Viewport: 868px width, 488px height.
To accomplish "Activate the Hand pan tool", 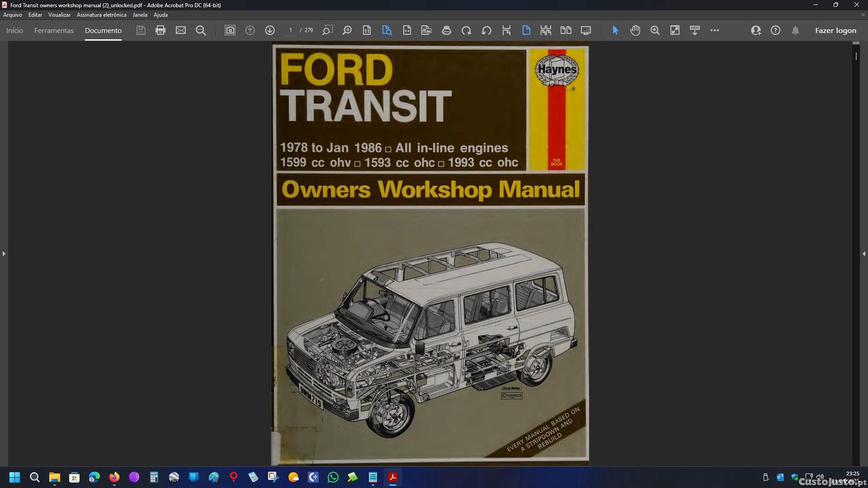I will [635, 30].
